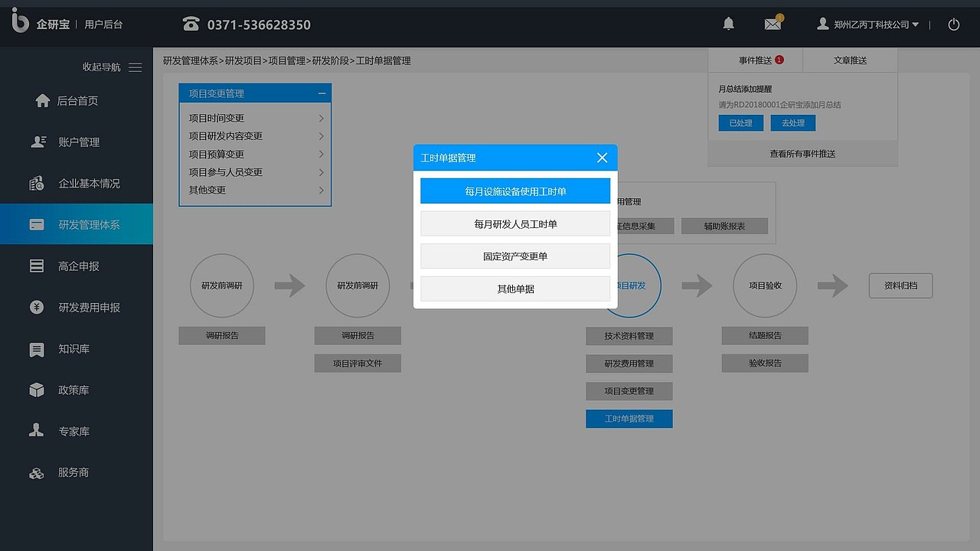Open 服务商 in the sidebar

[x=77, y=473]
